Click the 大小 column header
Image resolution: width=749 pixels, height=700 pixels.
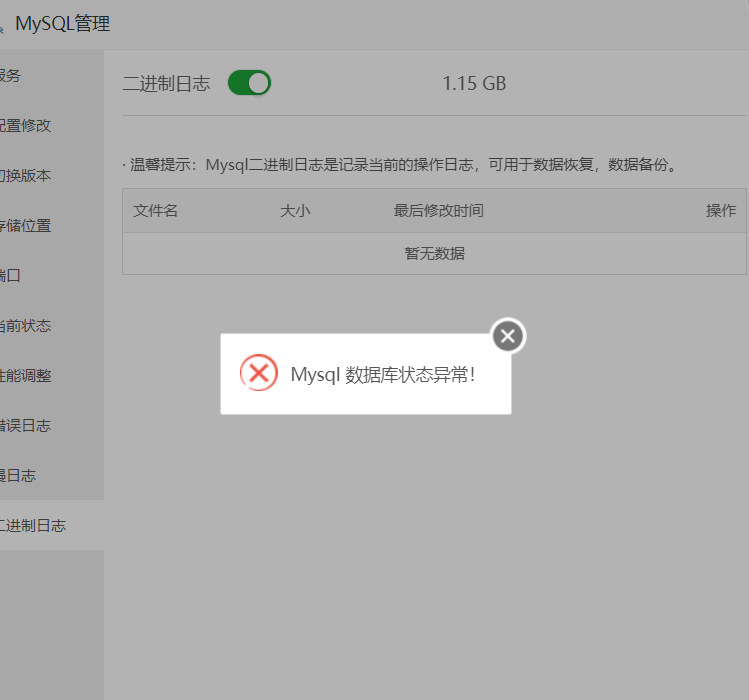click(x=295, y=211)
